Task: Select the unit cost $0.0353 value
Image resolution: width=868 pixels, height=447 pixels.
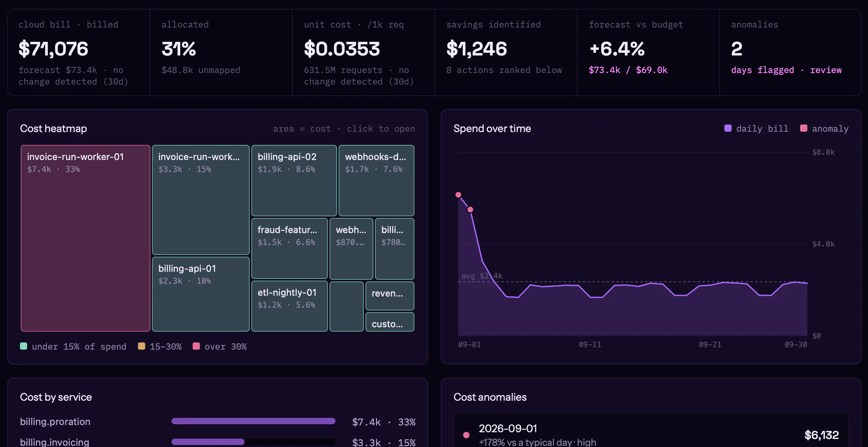Action: click(x=342, y=49)
